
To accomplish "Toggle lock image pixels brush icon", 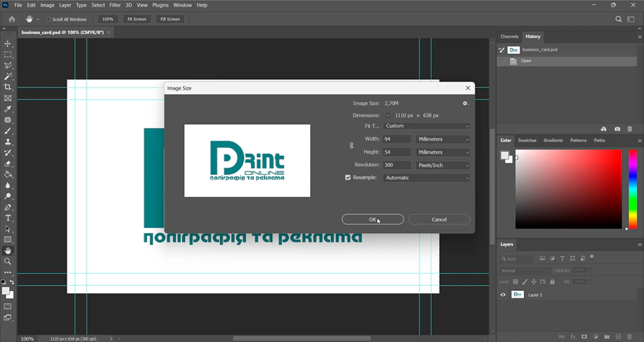I will tap(525, 281).
